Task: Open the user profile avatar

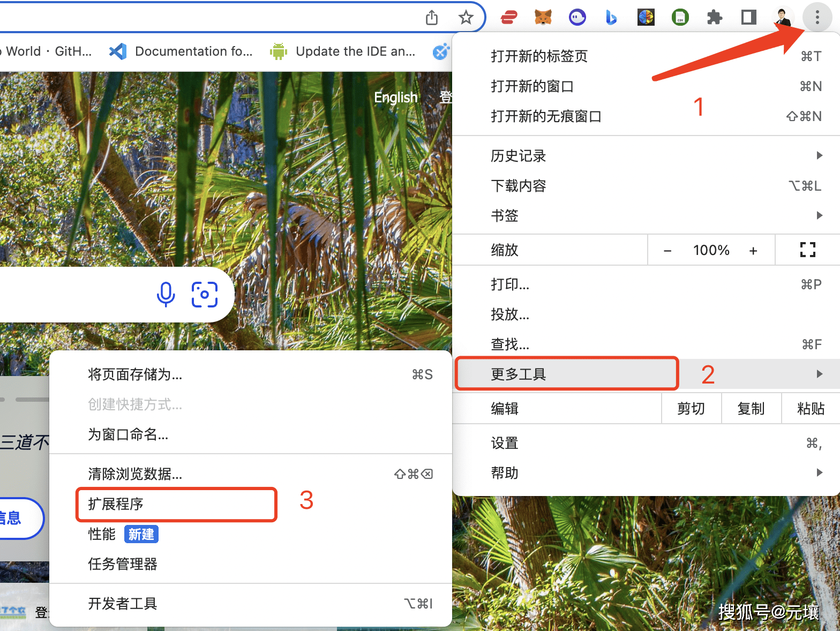Action: [783, 18]
